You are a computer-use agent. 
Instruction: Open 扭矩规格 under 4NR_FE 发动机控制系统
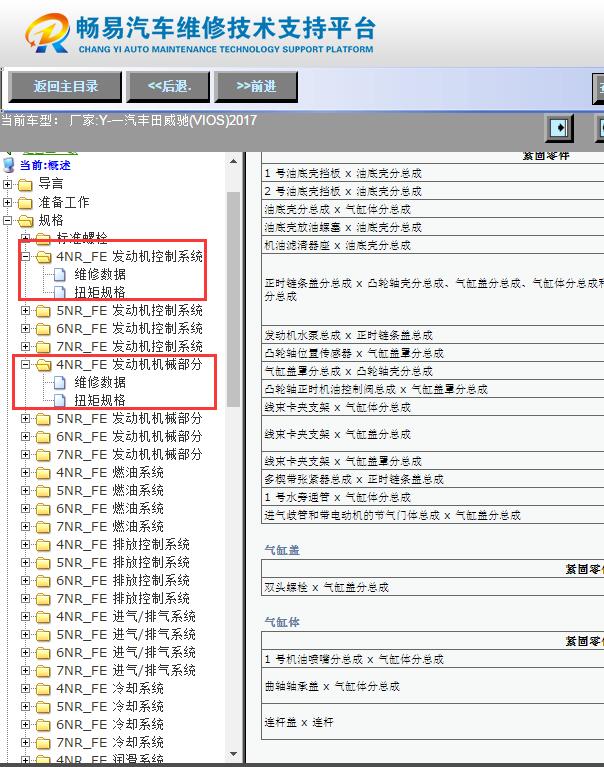coord(100,293)
